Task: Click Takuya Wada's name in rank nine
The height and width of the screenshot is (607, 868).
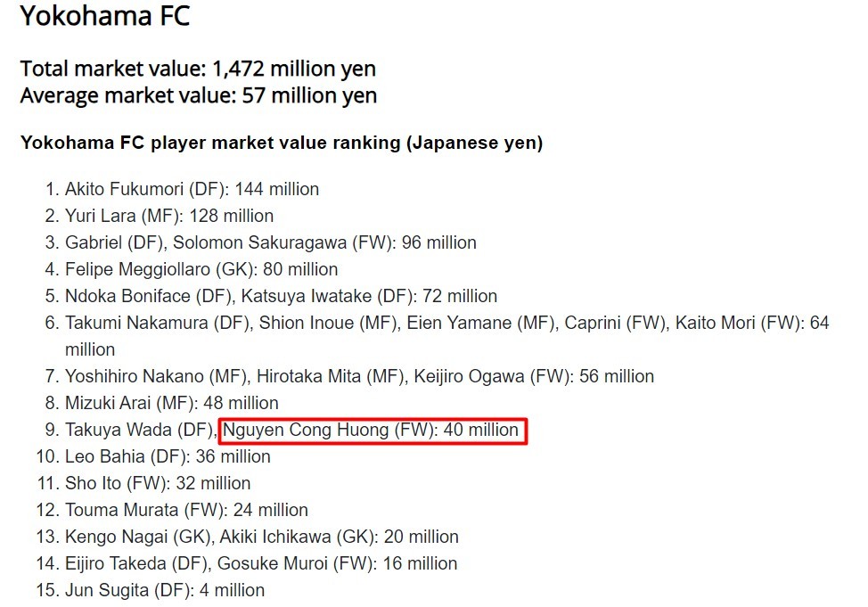Action: tap(117, 430)
